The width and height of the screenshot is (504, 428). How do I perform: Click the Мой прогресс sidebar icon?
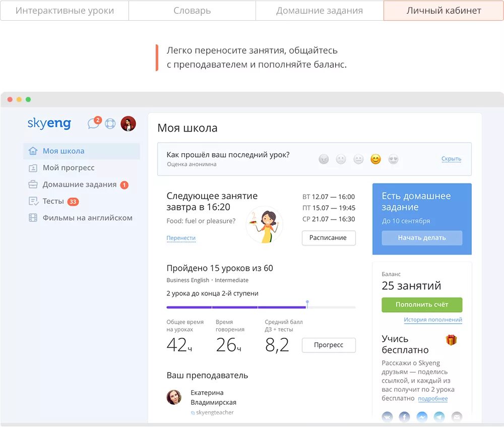tap(33, 168)
